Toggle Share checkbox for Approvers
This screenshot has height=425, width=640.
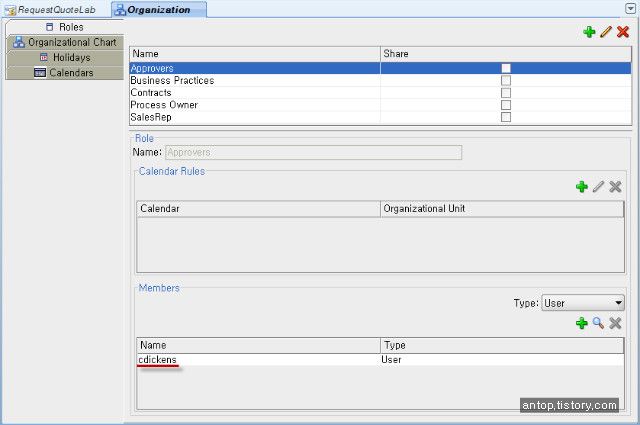506,68
